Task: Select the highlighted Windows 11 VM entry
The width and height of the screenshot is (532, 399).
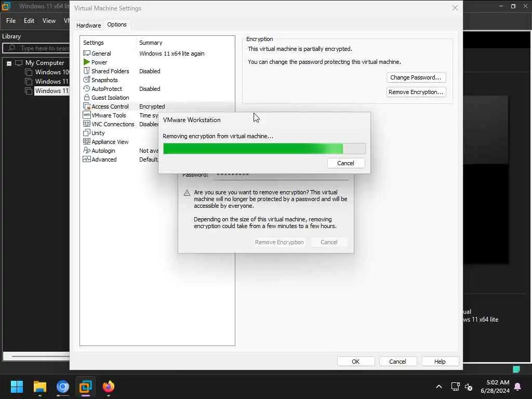Action: point(52,91)
